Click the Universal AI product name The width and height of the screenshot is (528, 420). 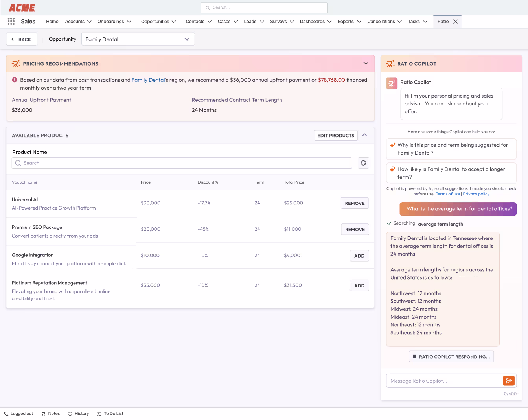tap(25, 199)
